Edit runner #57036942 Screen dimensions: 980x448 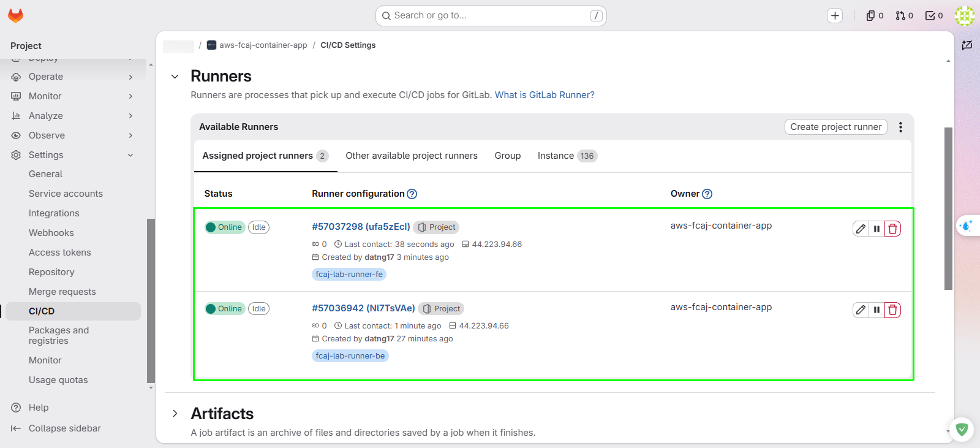pos(861,310)
